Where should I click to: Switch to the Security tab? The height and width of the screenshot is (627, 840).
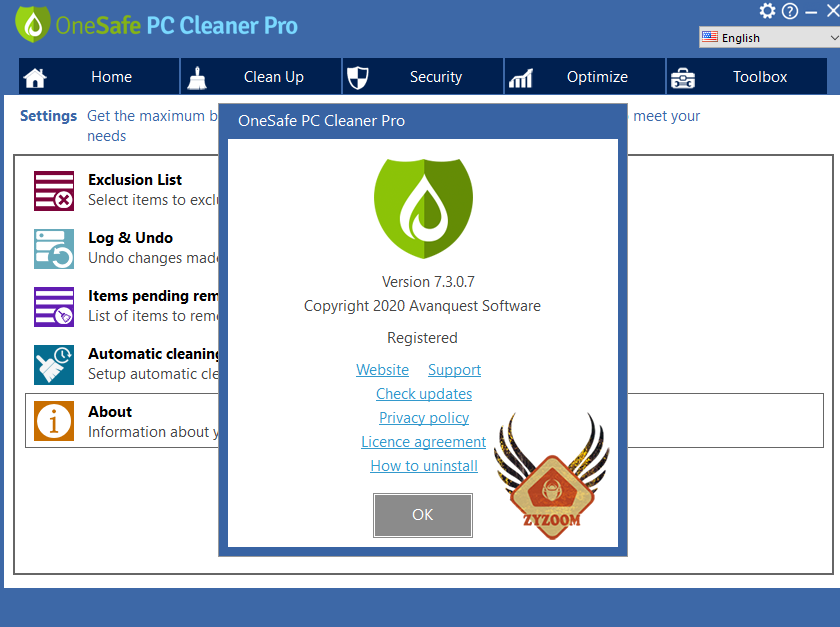pos(423,77)
